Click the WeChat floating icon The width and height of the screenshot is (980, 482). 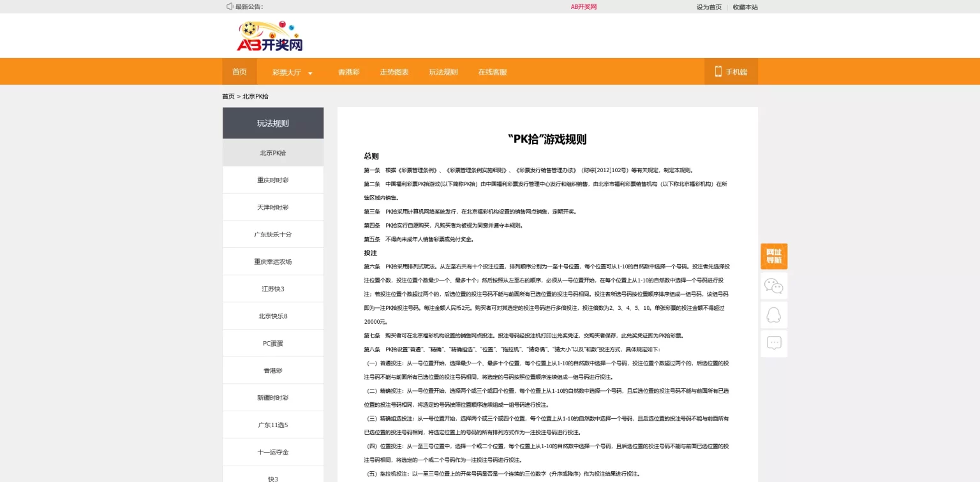773,286
